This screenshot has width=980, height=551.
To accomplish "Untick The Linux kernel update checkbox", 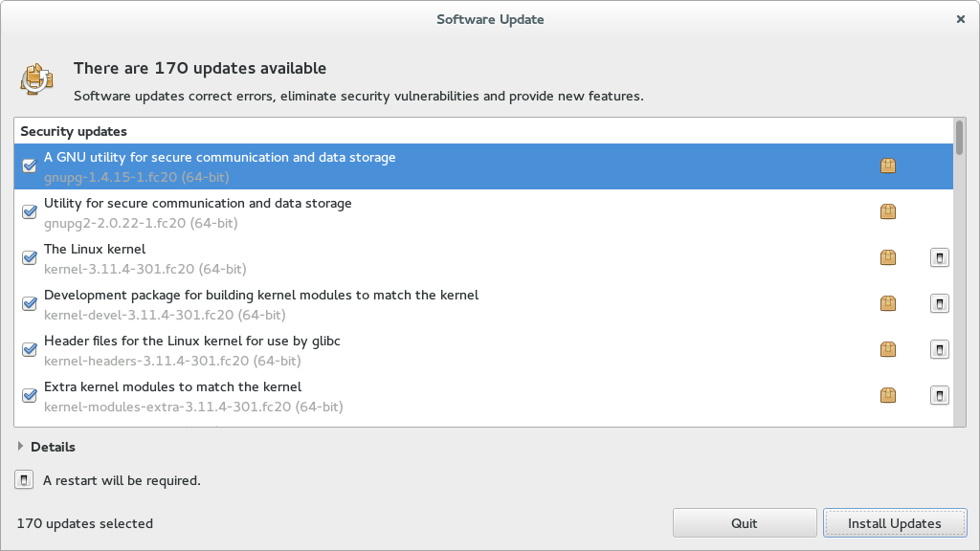I will (30, 257).
